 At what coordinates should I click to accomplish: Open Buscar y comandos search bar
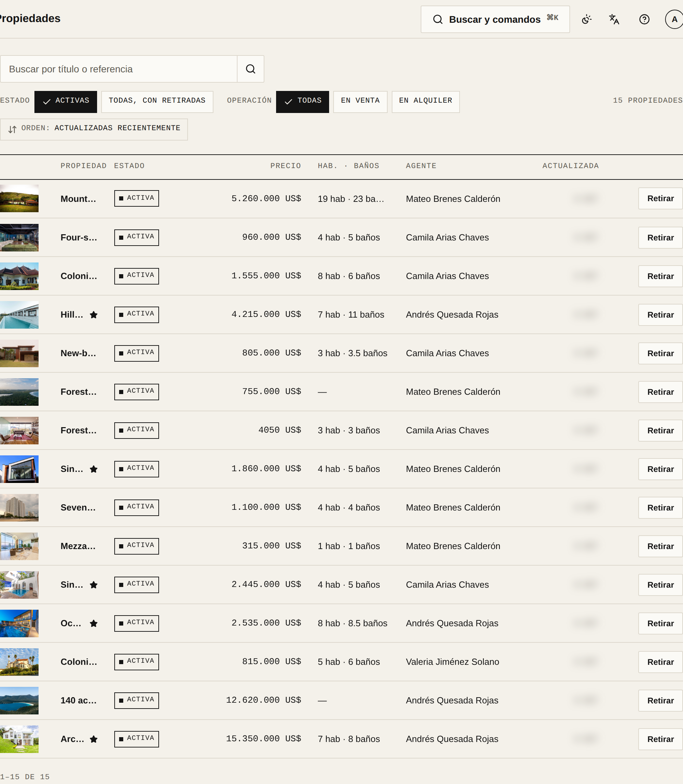point(495,19)
